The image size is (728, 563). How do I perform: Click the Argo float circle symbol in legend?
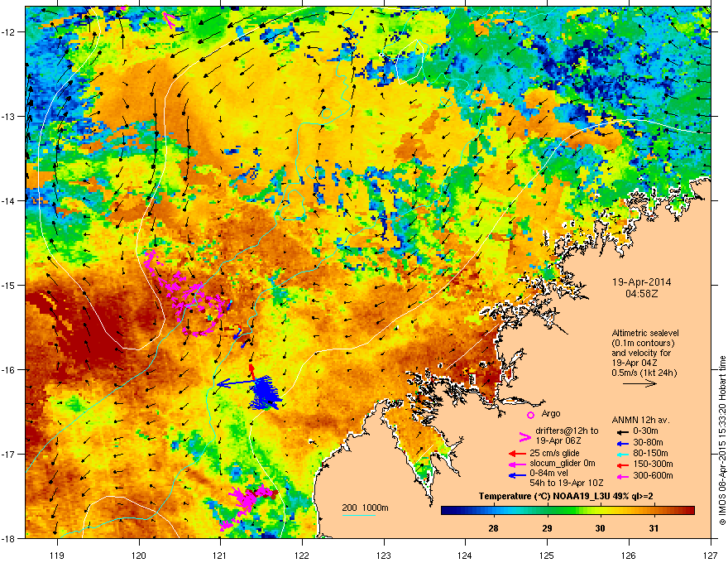click(x=530, y=415)
